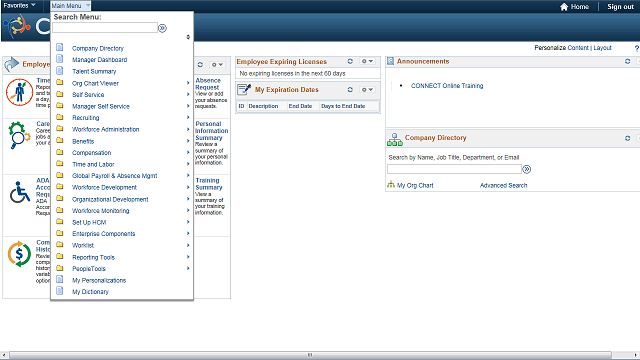Click the Days to End Date column header
640x360 pixels.
[x=343, y=106]
